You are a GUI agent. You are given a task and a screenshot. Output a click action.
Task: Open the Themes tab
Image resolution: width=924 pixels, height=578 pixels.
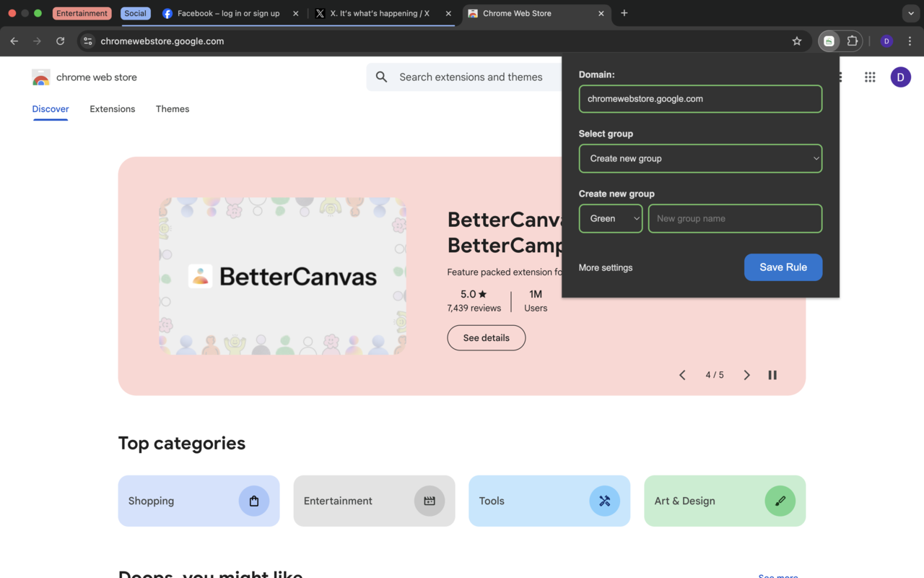click(173, 109)
